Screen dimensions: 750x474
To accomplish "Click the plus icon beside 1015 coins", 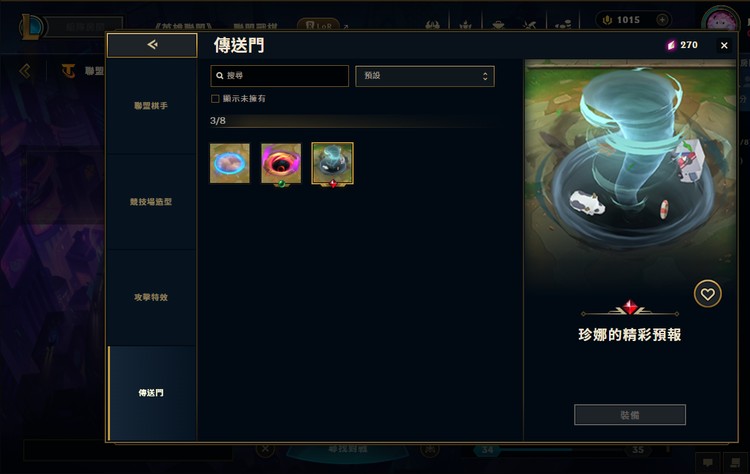I will tap(662, 20).
